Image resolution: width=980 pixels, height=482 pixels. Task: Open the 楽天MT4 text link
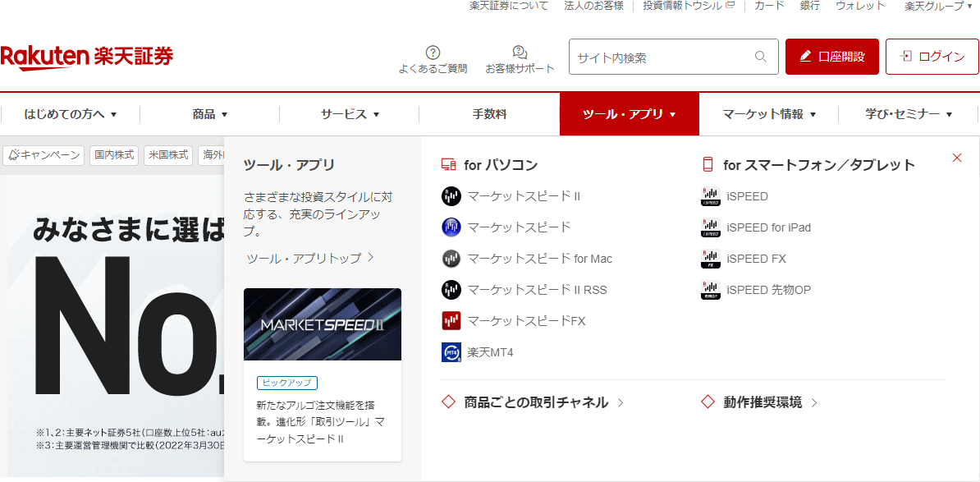tap(491, 352)
